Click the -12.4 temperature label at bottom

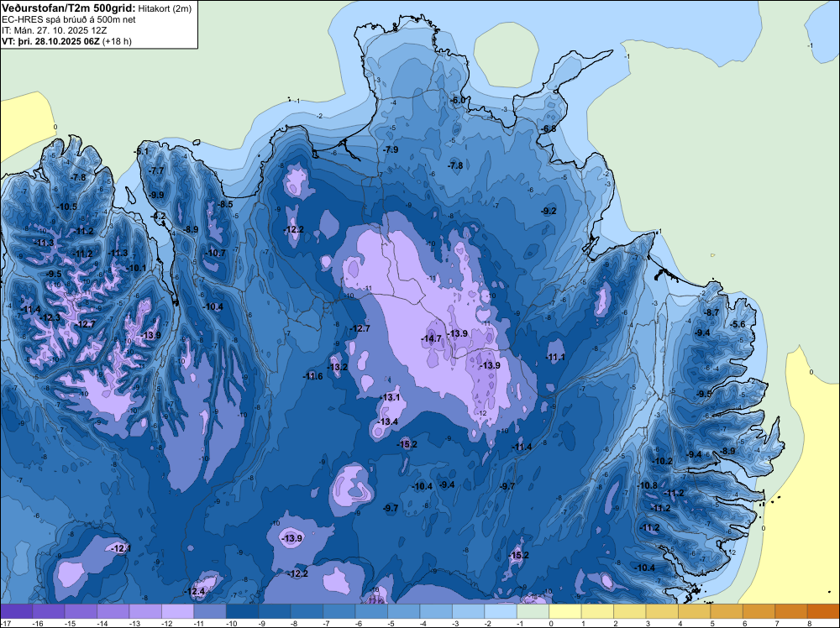(195, 592)
